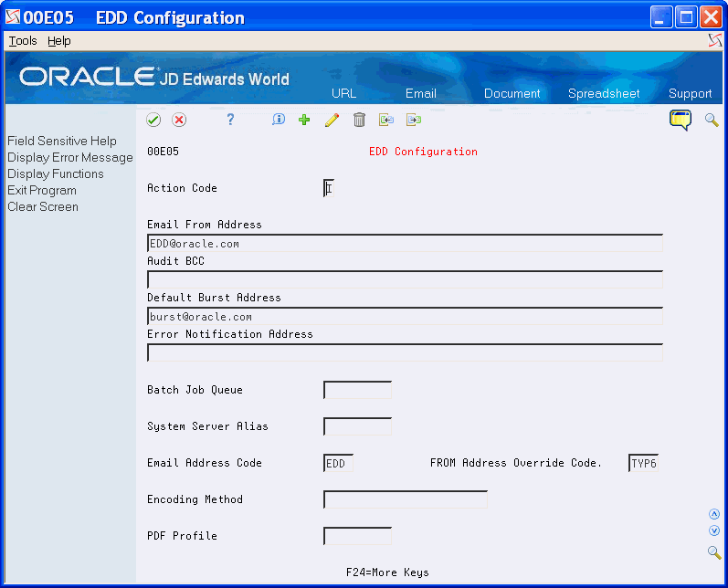This screenshot has width=728, height=588.
Task: Click the blue info inquire icon
Action: (278, 120)
